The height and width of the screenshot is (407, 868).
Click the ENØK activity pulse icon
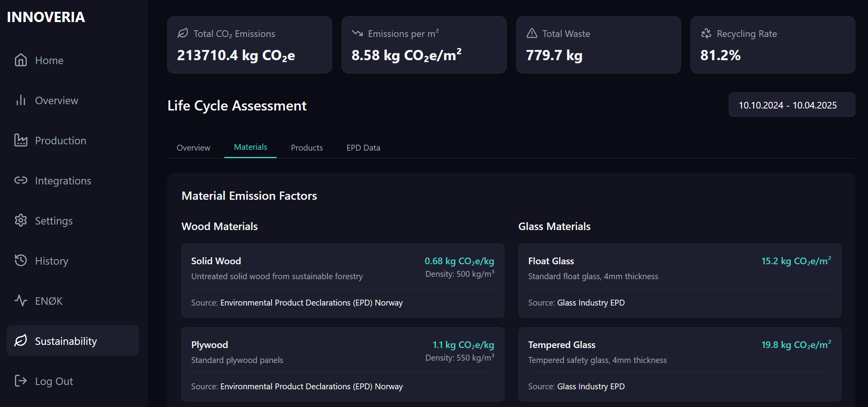pyautogui.click(x=21, y=301)
